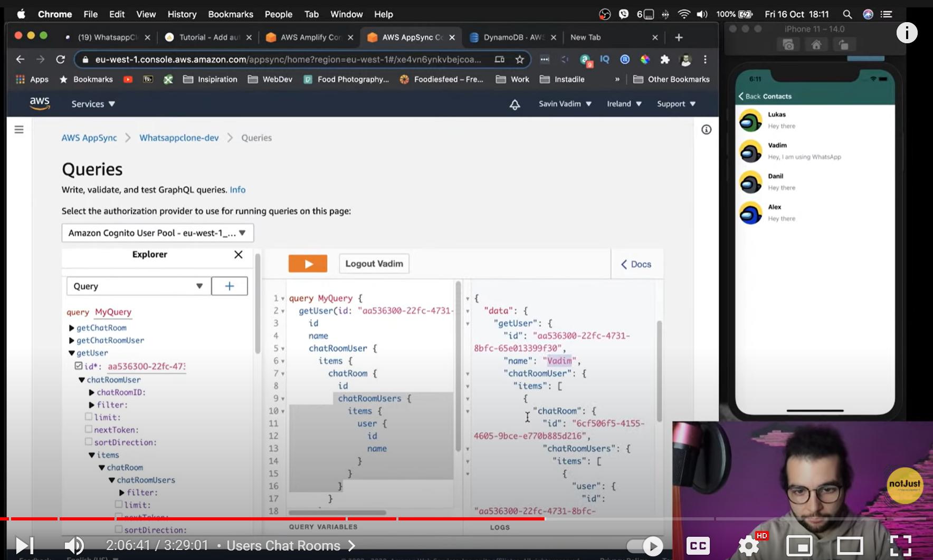Click the query editor horizontal scrollbar
Image resolution: width=933 pixels, height=560 pixels.
tap(337, 513)
